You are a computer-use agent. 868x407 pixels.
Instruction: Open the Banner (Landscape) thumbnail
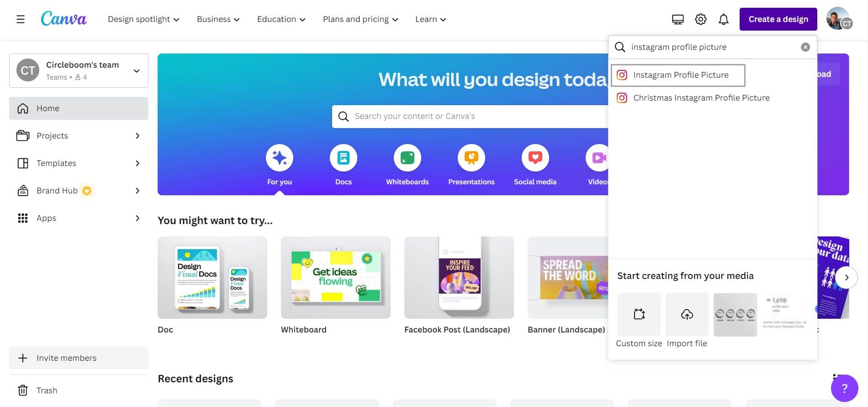(x=568, y=278)
